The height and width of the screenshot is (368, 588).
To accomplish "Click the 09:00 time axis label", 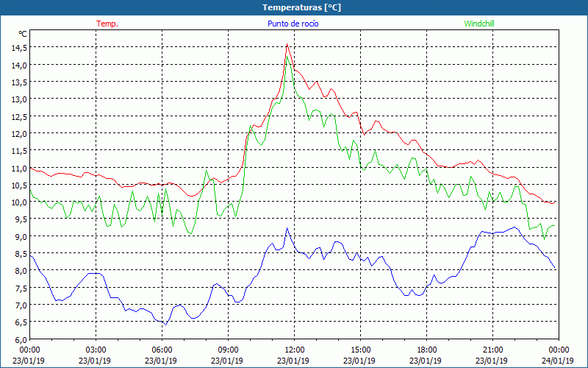I will click(x=228, y=350).
